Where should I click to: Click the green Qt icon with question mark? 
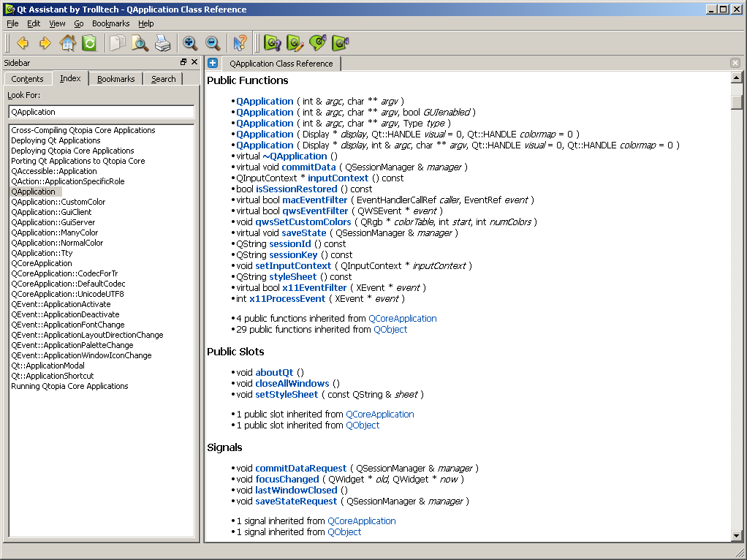click(x=272, y=43)
